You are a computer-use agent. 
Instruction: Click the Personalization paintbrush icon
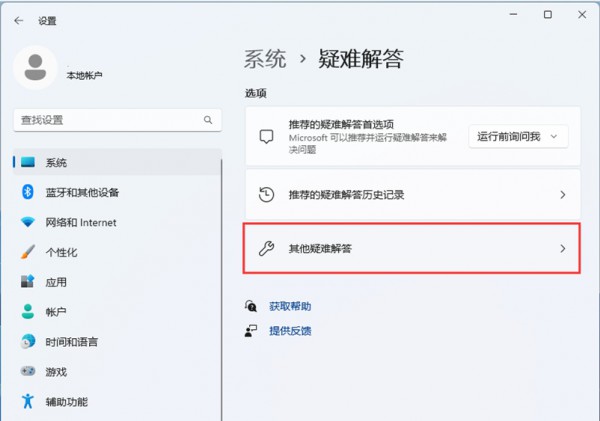pos(28,252)
